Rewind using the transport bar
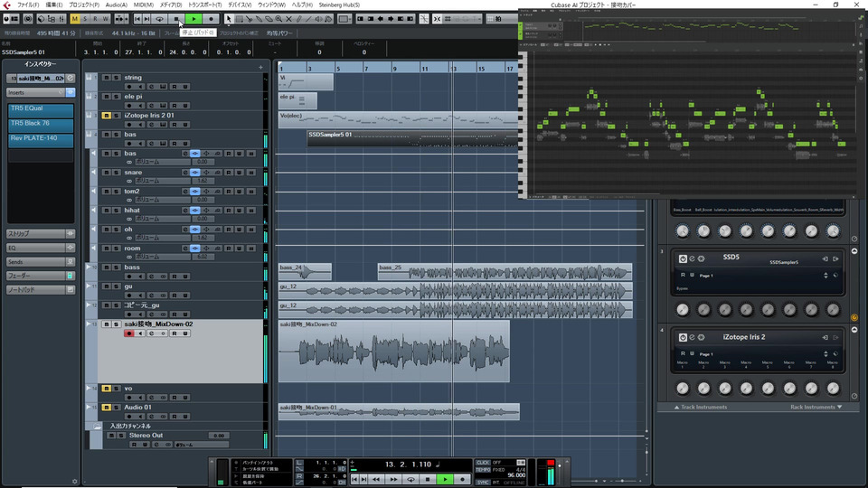Screen dimensions: 868x488 (x=376, y=479)
